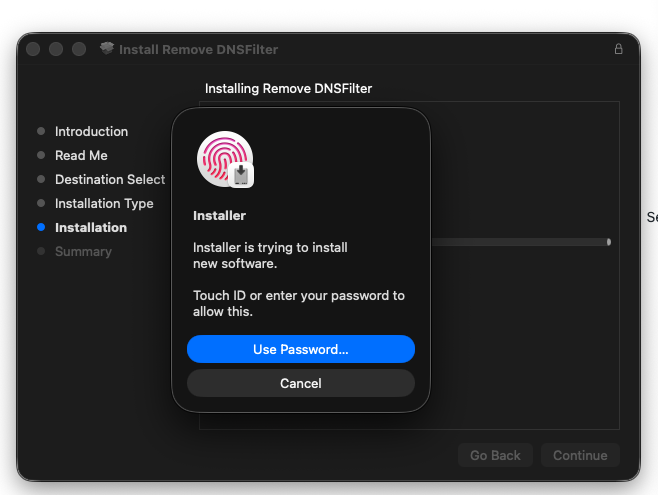Cancel the Installer authentication dialog
Image resolution: width=658 pixels, height=495 pixels.
(x=300, y=383)
